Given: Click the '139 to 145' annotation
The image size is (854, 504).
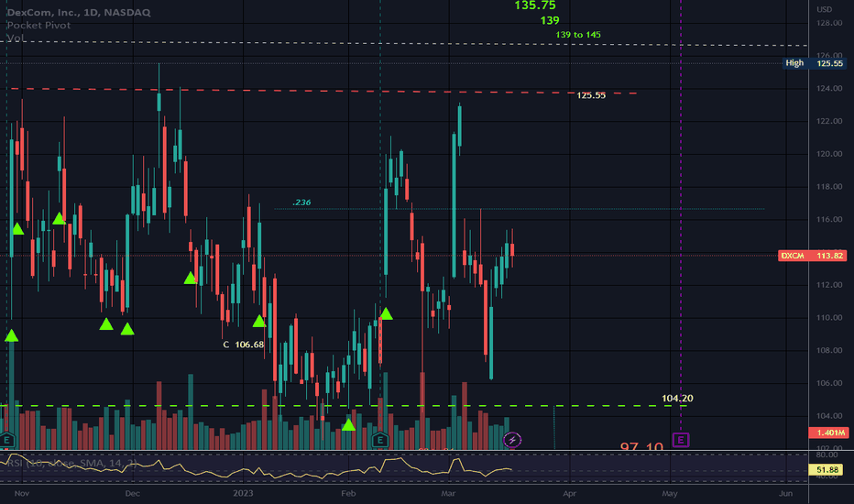Looking at the screenshot, I should 578,35.
